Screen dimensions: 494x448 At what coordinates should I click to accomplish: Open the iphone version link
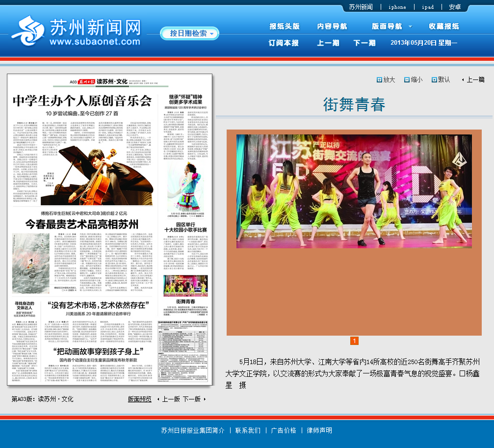(397, 7)
